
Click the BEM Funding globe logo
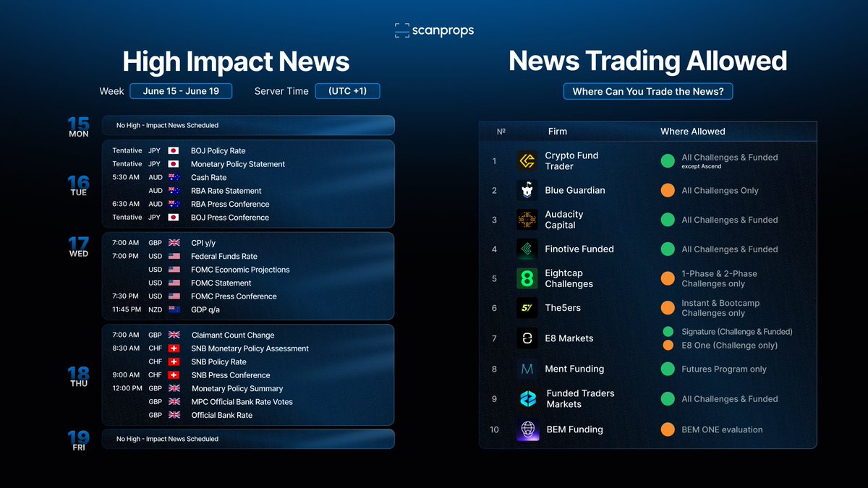click(x=527, y=429)
